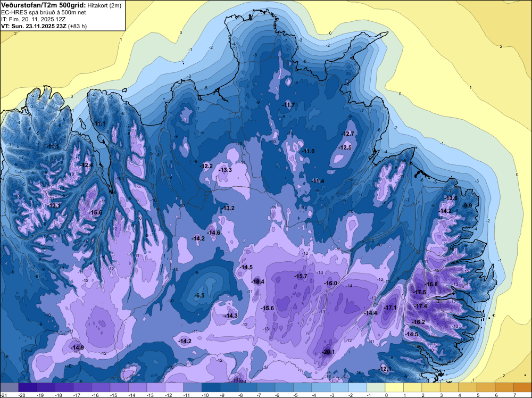Click the -11.4 temperature value
This screenshot has height=398, width=532.
(318, 181)
